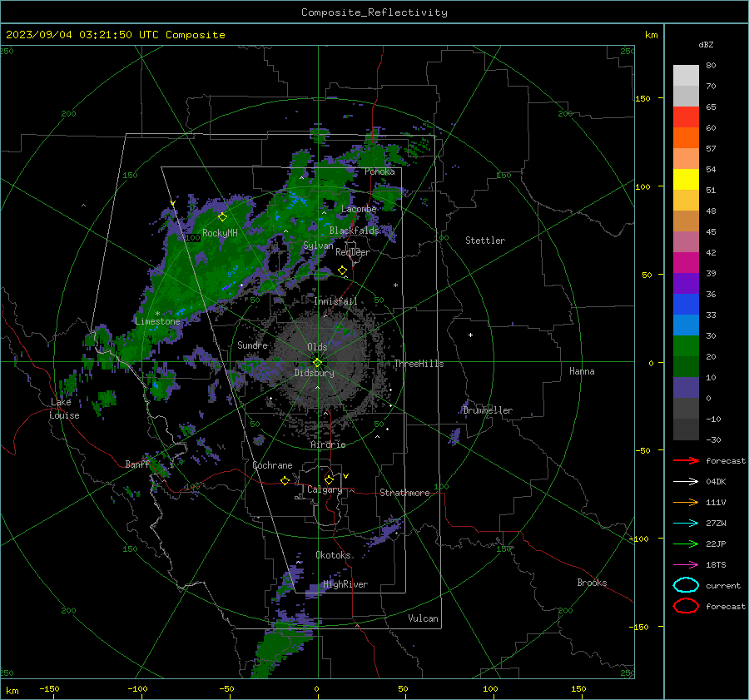Screen dimensions: 749x700
Task: Click the Lacombe city label
Action: click(359, 209)
